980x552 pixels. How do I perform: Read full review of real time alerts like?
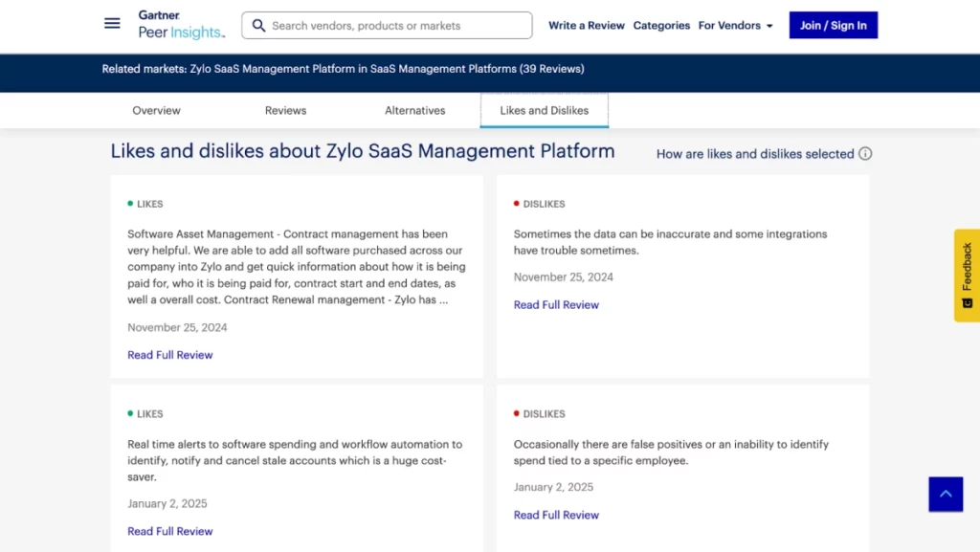(170, 531)
